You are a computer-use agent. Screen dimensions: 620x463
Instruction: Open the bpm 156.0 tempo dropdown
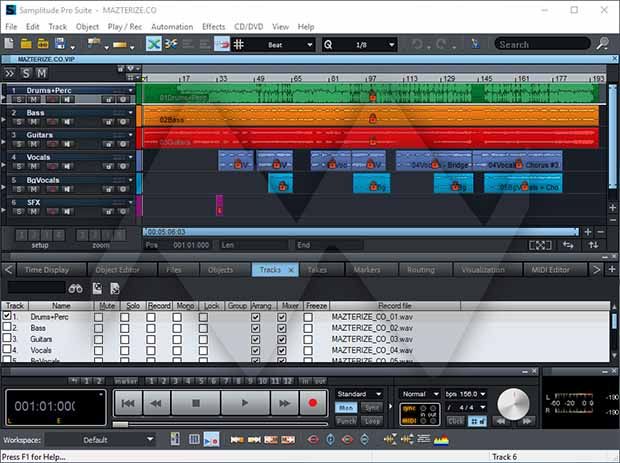click(465, 394)
